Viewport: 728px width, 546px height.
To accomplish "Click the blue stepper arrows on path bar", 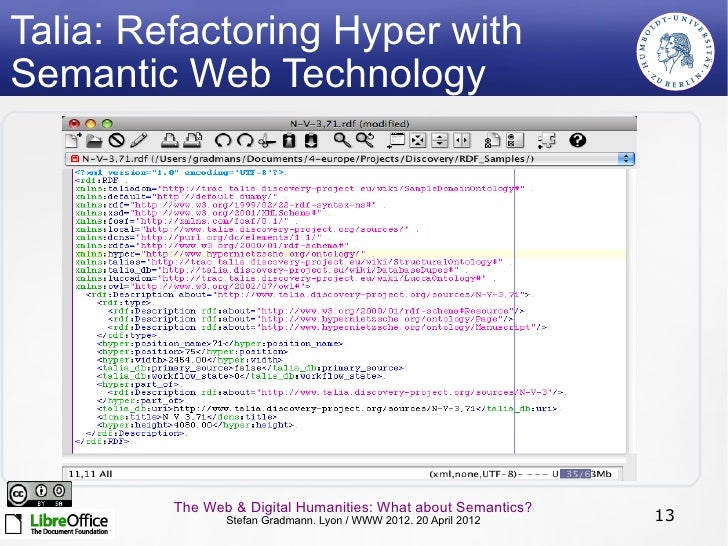I will pos(626,159).
